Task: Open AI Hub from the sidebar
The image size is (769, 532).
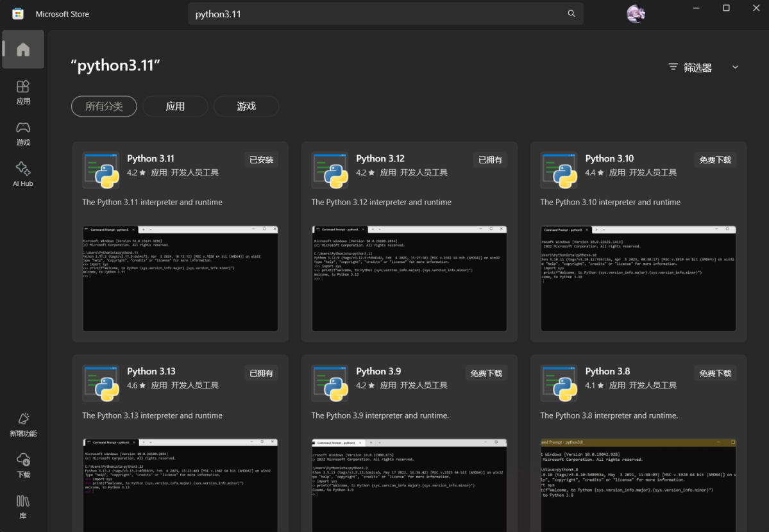Action: [x=23, y=174]
